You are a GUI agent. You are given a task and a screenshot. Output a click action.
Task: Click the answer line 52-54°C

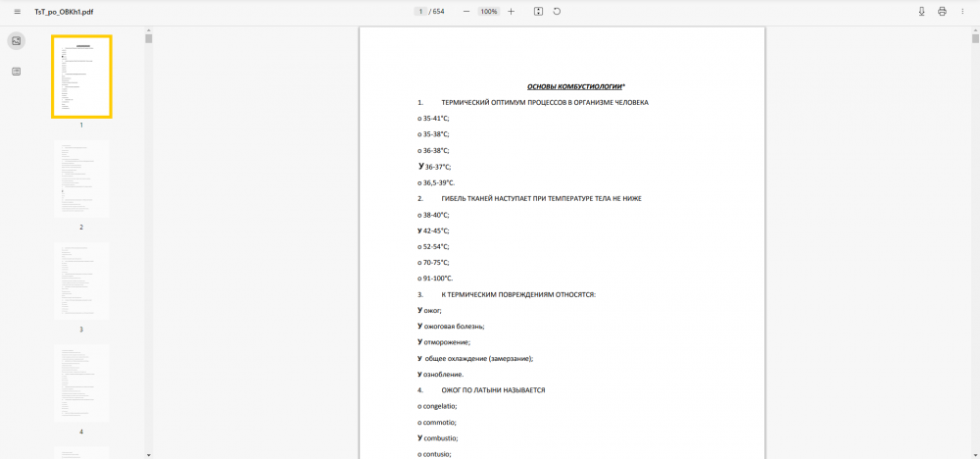[x=433, y=246]
